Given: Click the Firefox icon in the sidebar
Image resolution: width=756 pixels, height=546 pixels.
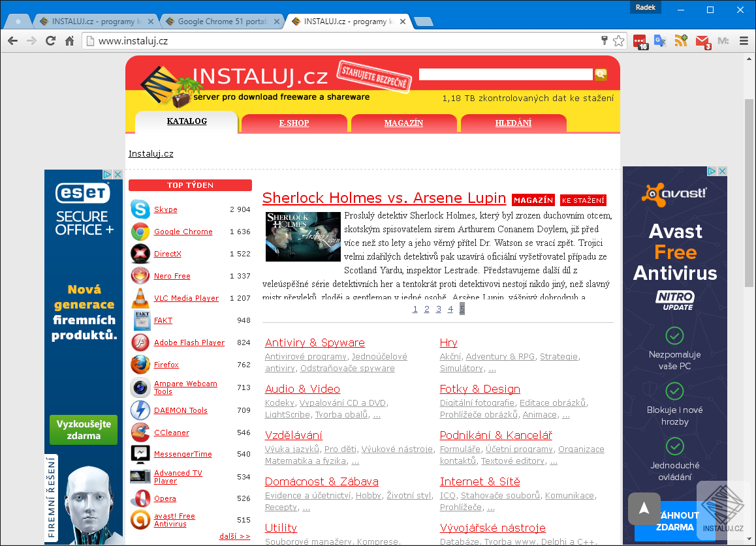Looking at the screenshot, I should (x=140, y=365).
